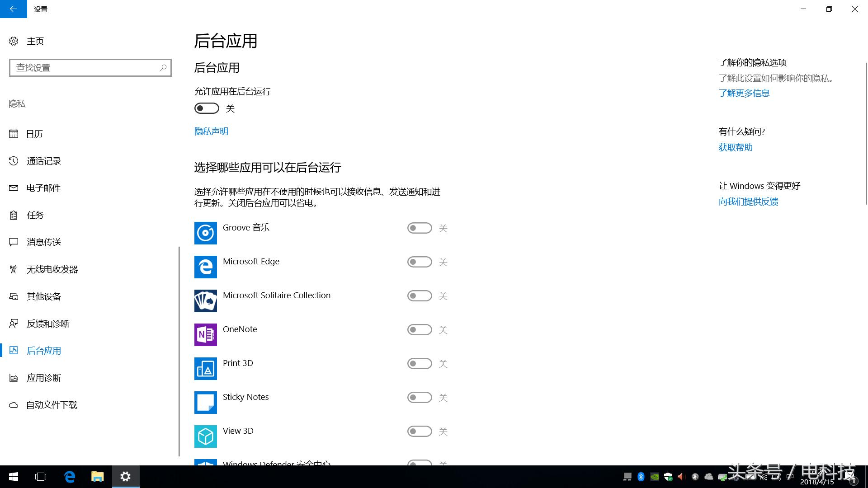Enable 允许应用在后台运行 master switch

(206, 108)
